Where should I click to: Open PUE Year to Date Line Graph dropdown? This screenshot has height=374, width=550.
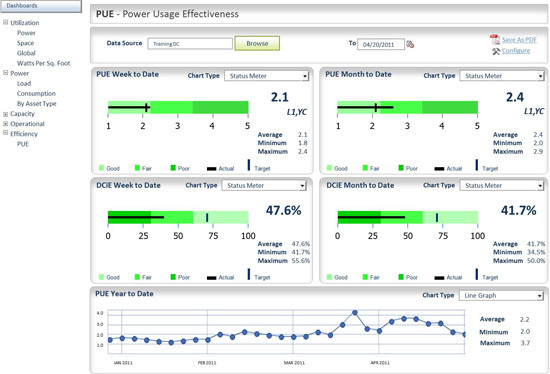[x=502, y=295]
